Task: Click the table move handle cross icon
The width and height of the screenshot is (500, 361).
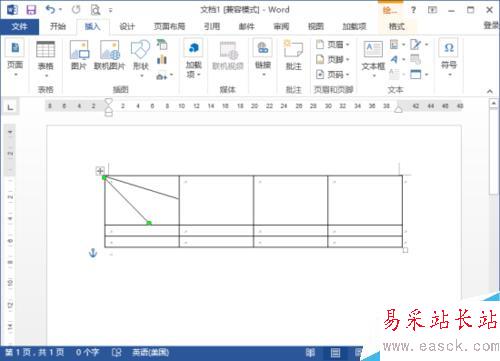Action: click(x=100, y=171)
